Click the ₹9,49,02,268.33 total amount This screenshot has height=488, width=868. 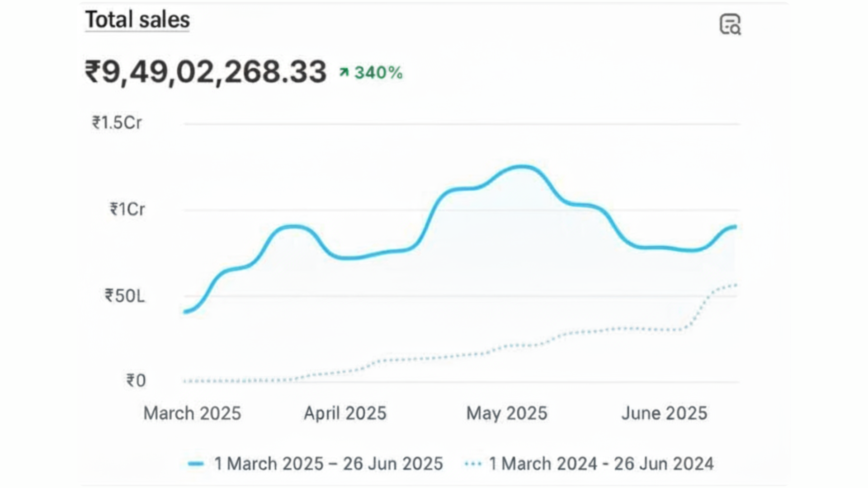[206, 72]
